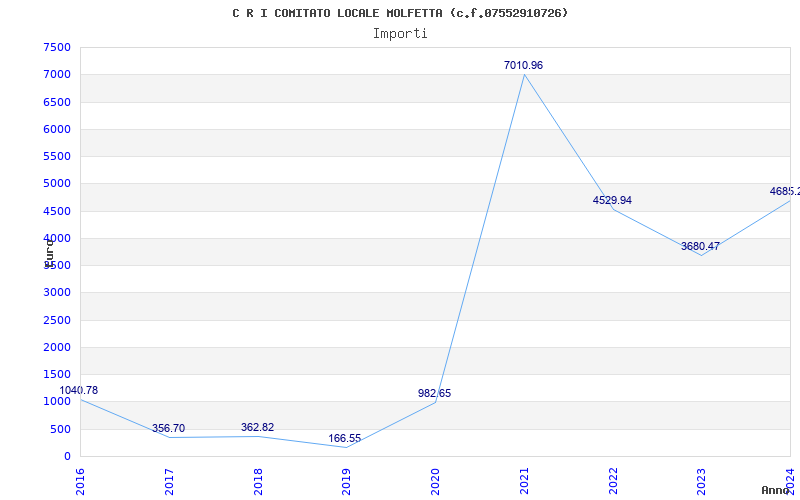Click x-axis year 2019

[x=346, y=481]
